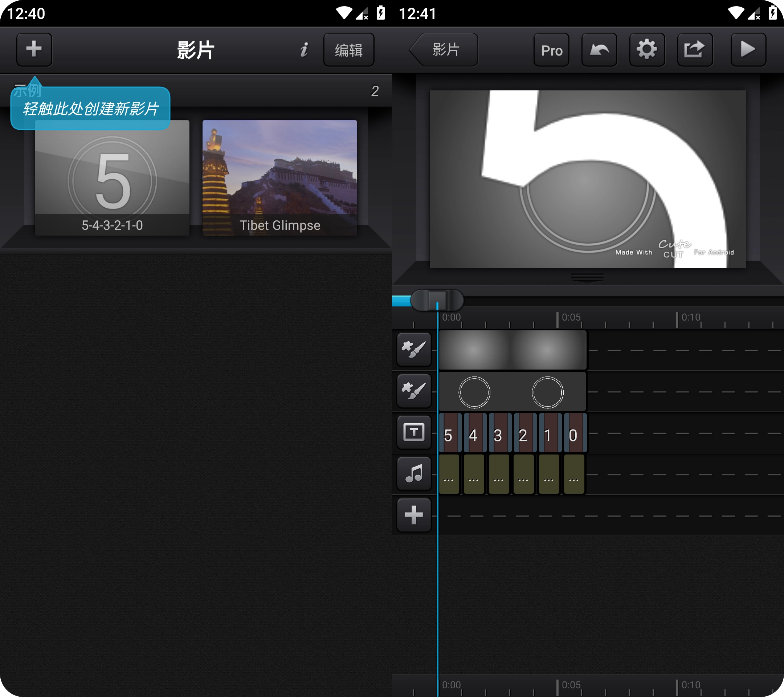Tap the export share icon
The height and width of the screenshot is (697, 784).
(695, 49)
